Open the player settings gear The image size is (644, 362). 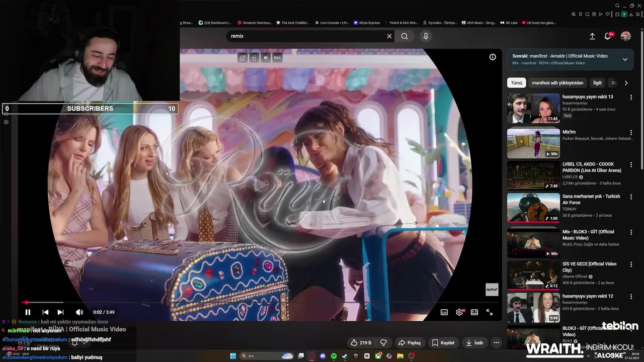[459, 312]
